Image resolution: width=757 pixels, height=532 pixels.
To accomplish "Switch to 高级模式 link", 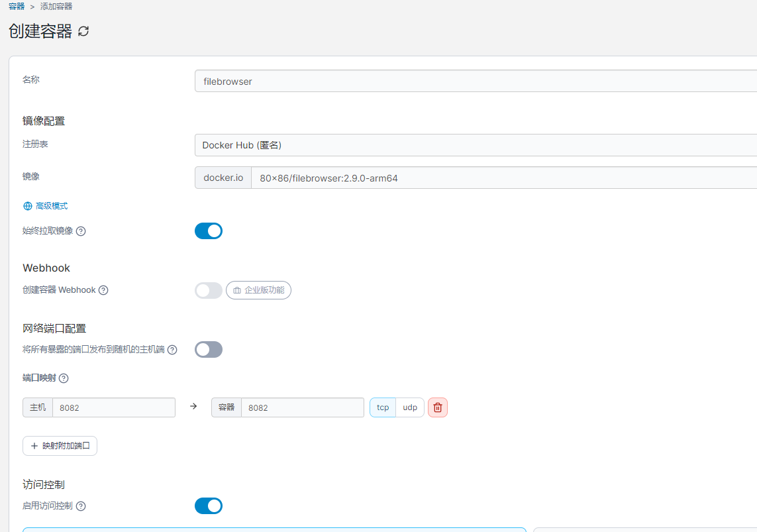I will click(x=52, y=206).
